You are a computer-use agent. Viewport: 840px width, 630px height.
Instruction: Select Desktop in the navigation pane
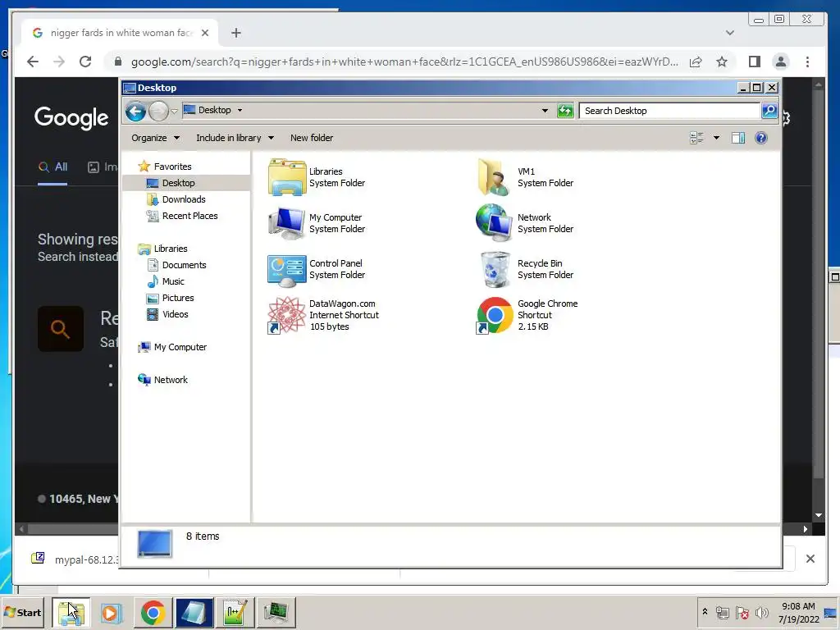(178, 183)
